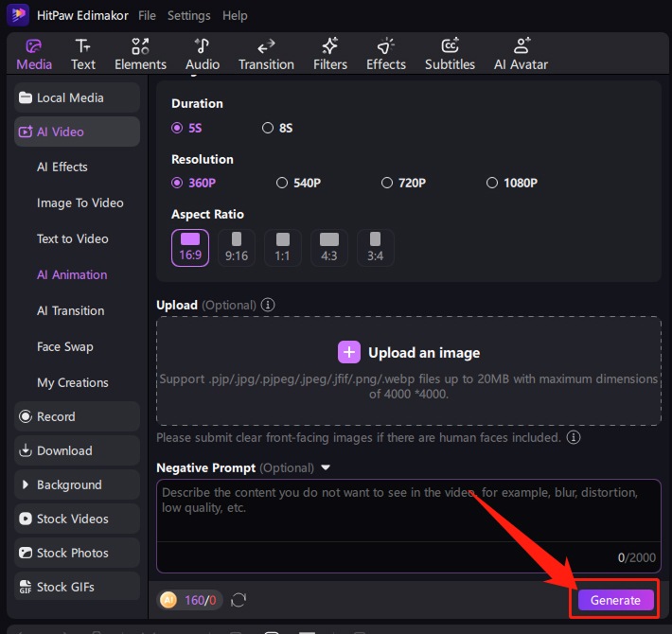Open the Filters panel icon

329,46
